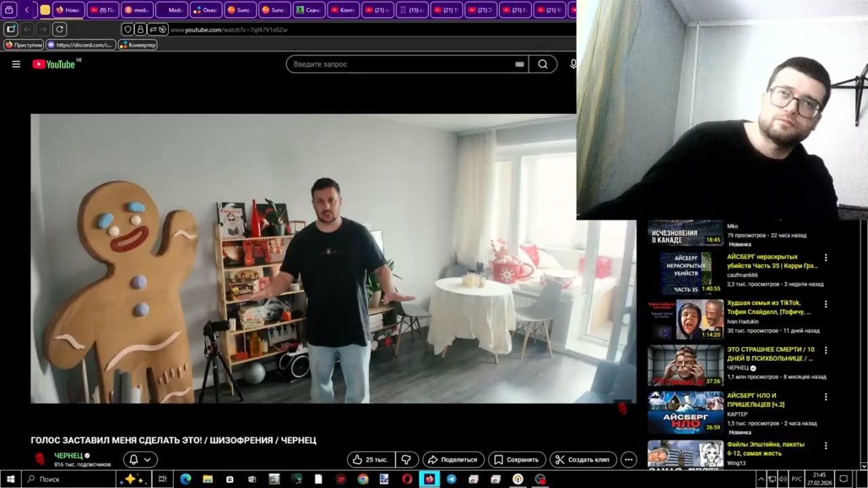Image resolution: width=868 pixels, height=488 pixels.
Task: Open Microsoft Store from the taskbar
Action: [230, 479]
